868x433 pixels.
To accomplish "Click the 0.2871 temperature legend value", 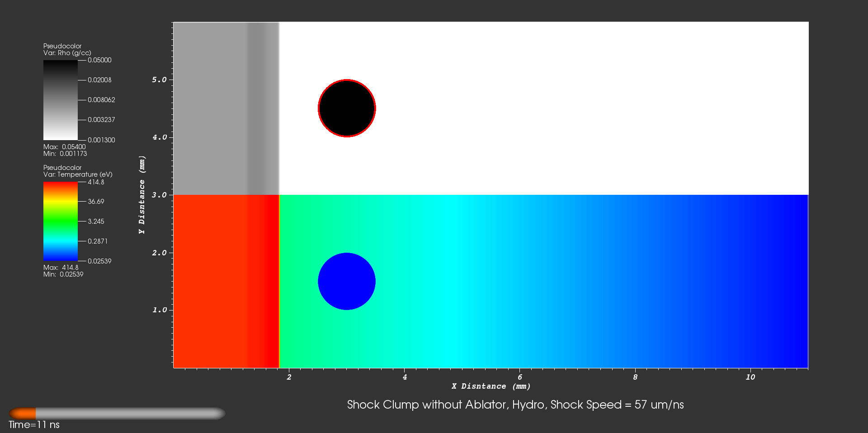I will (x=98, y=241).
